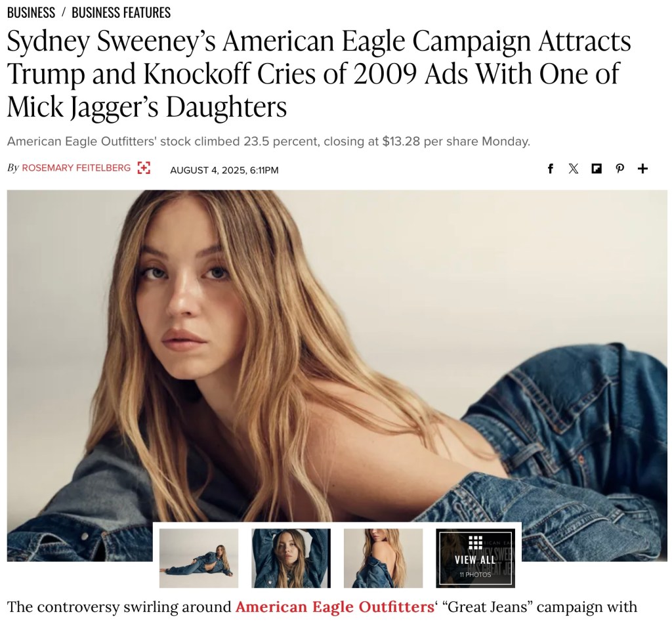The height and width of the screenshot is (621, 672).
Task: Open Rosemary Feitelberg author page
Action: (x=76, y=168)
